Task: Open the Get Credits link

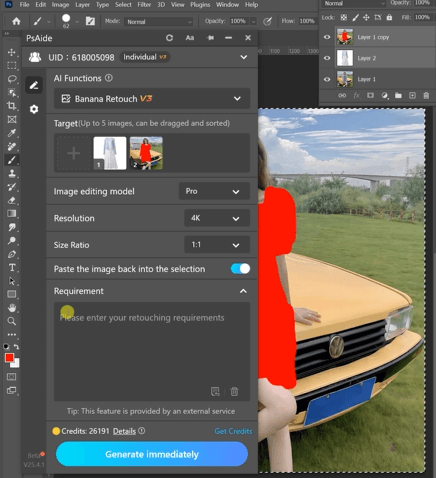Action: tap(233, 431)
